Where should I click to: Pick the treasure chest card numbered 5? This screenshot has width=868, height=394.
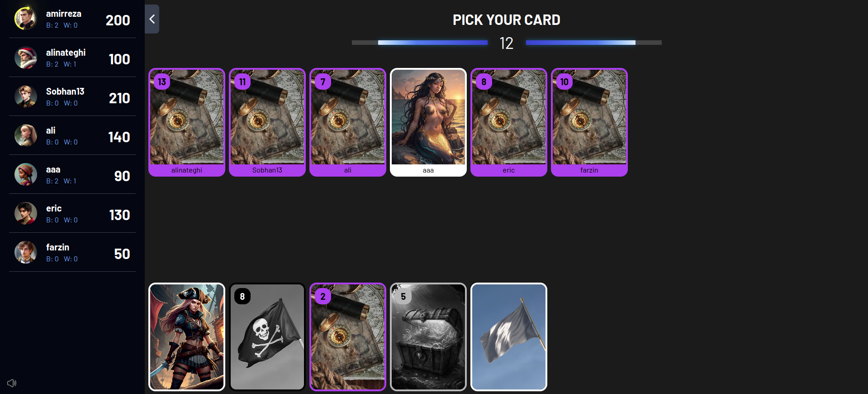click(428, 337)
